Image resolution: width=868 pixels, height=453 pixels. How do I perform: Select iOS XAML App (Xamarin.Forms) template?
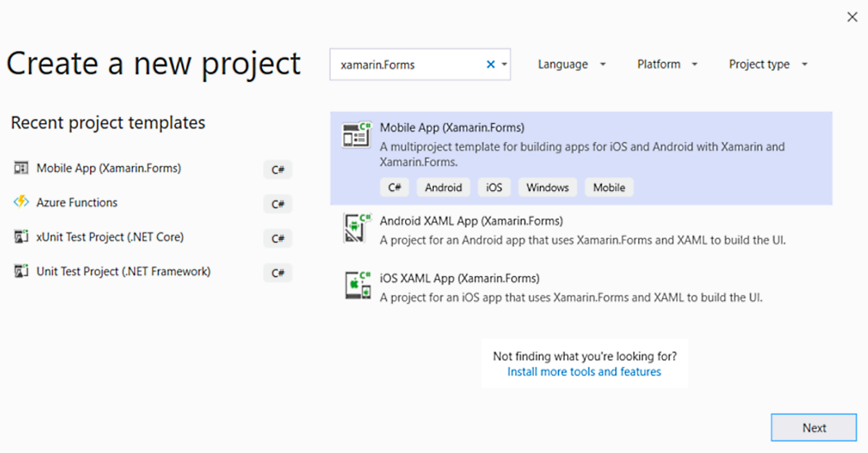(x=581, y=288)
